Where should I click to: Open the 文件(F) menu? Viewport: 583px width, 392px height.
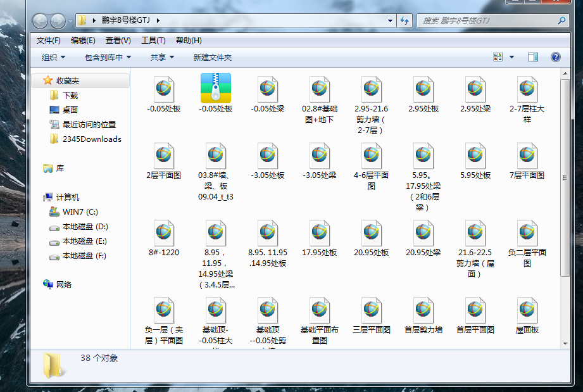click(48, 40)
